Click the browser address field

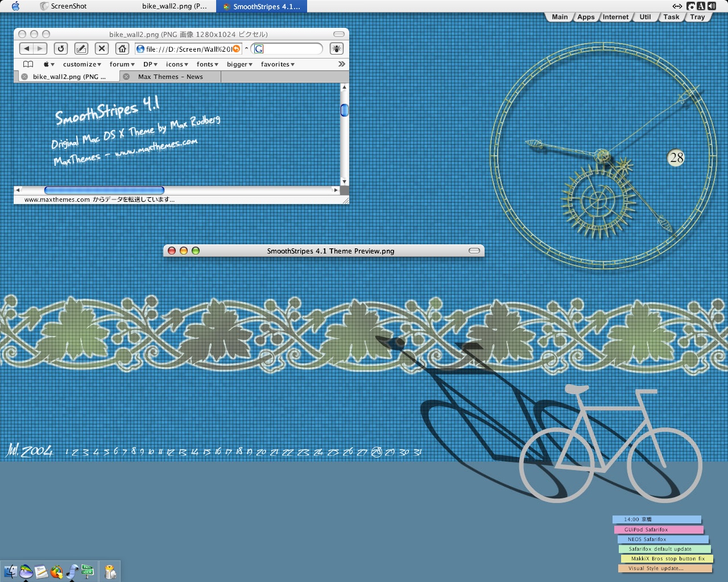(189, 49)
